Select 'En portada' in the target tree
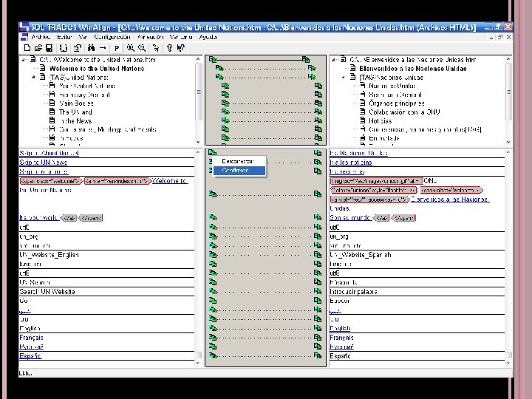The width and height of the screenshot is (532, 399). 384,138
